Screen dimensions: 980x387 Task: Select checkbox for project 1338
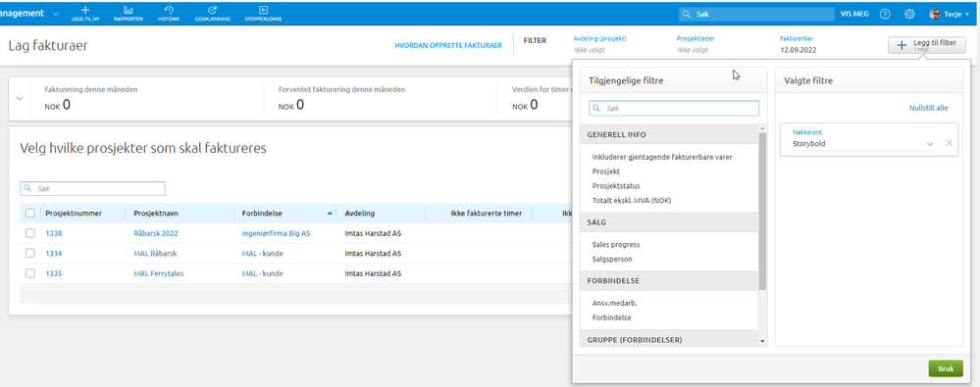30,233
